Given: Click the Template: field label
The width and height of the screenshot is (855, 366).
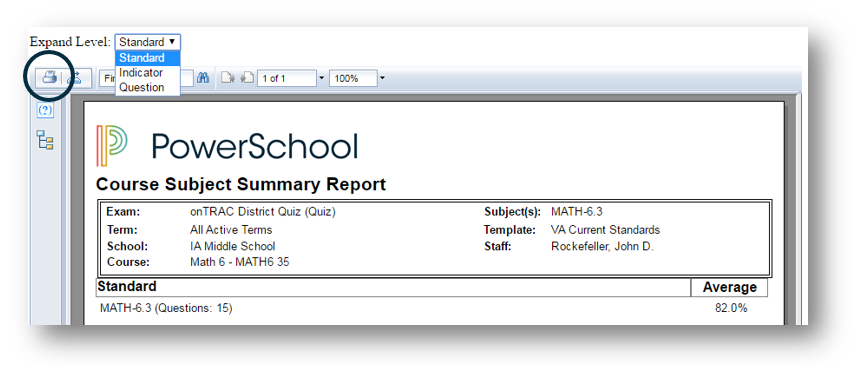Looking at the screenshot, I should 510,230.
